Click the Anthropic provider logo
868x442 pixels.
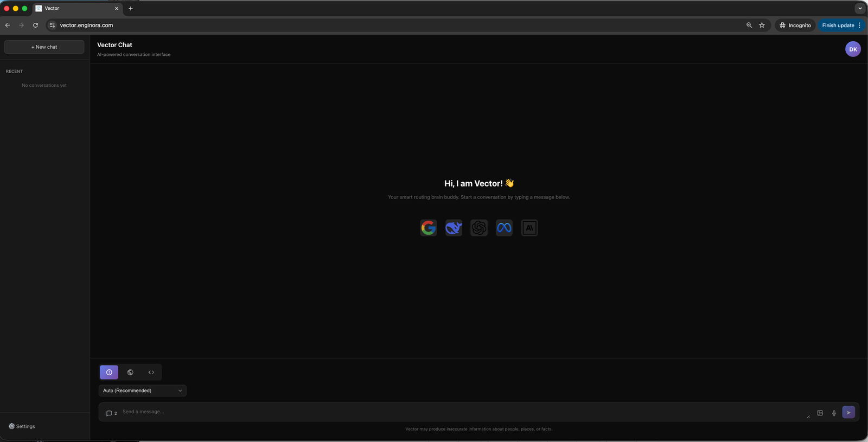[x=529, y=228]
